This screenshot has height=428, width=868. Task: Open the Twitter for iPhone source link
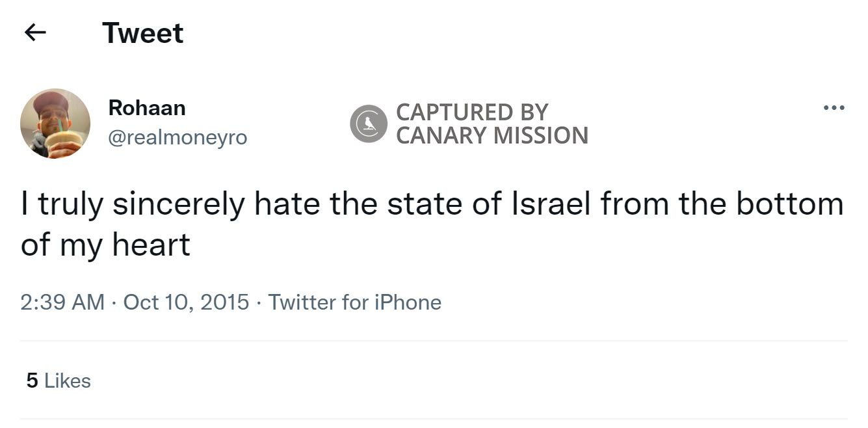tap(355, 302)
